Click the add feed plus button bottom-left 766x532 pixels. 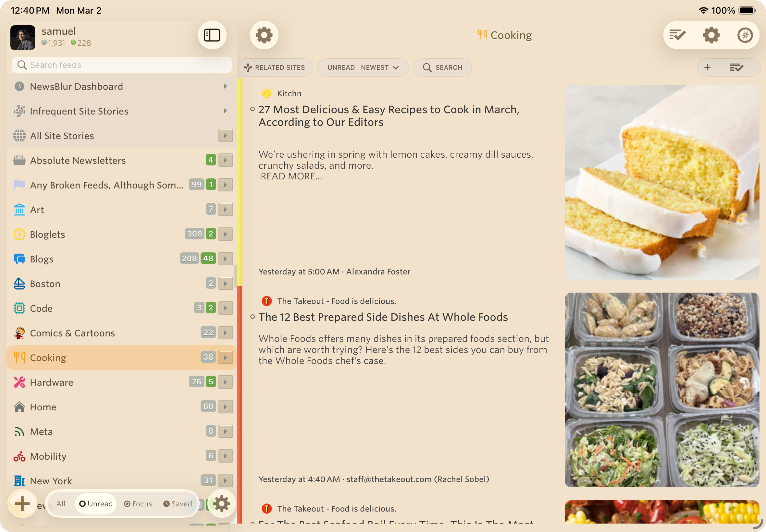pyautogui.click(x=22, y=503)
